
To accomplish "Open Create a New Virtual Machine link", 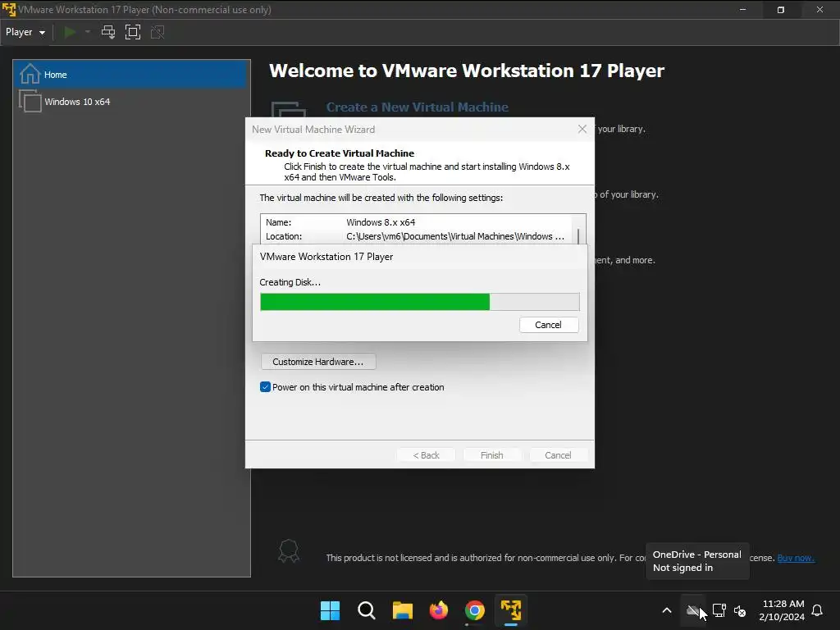I will (x=418, y=107).
